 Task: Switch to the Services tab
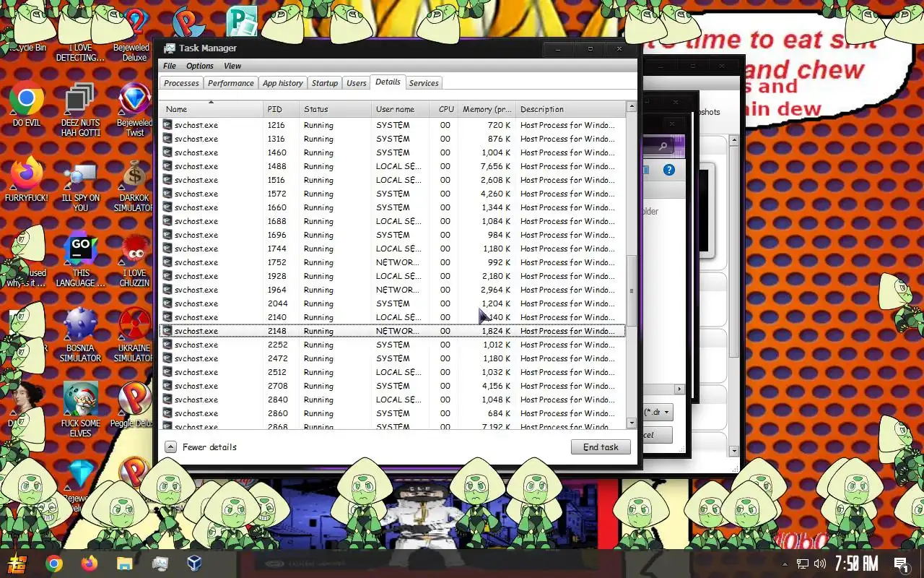(424, 83)
